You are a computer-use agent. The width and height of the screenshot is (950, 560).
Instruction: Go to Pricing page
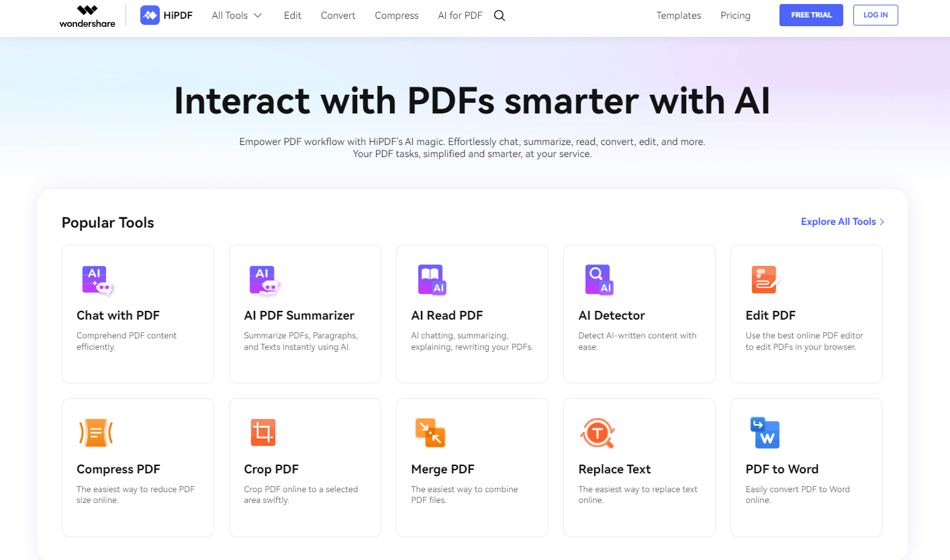tap(736, 15)
